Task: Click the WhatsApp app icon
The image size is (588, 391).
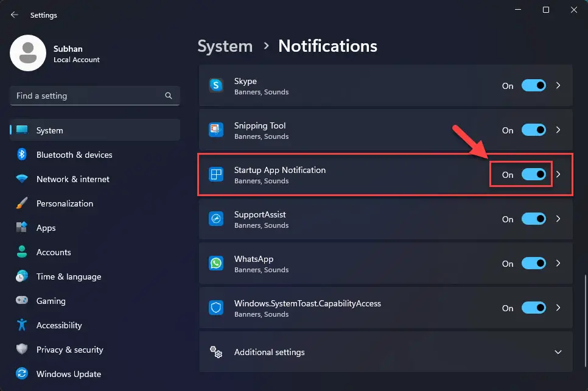Action: (216, 264)
